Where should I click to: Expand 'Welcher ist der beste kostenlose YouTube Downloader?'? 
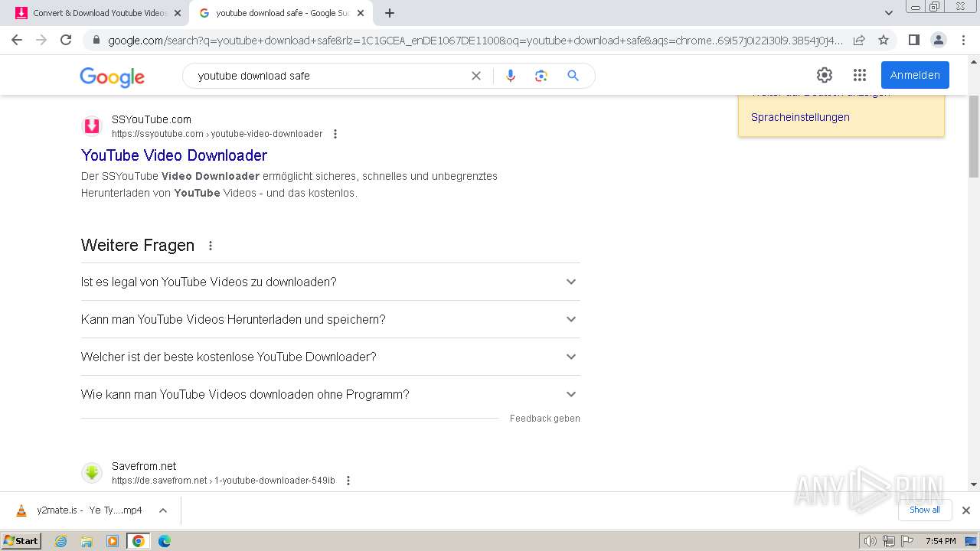[330, 357]
